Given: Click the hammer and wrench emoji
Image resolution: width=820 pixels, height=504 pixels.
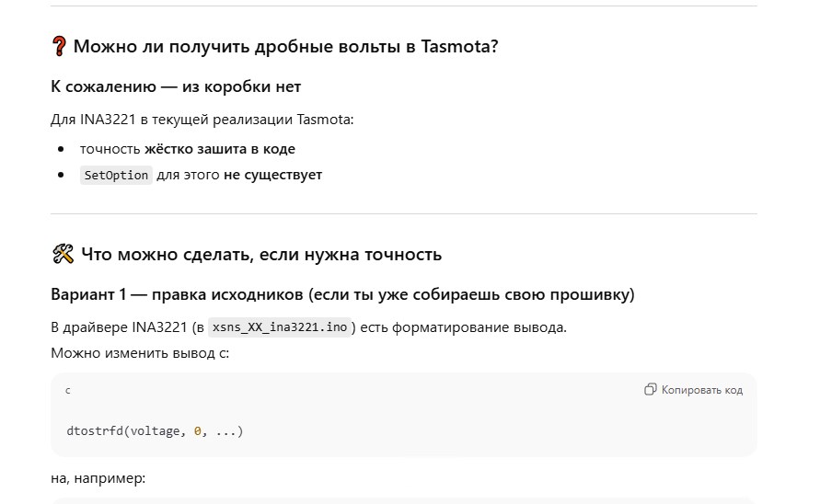Looking at the screenshot, I should tap(63, 255).
